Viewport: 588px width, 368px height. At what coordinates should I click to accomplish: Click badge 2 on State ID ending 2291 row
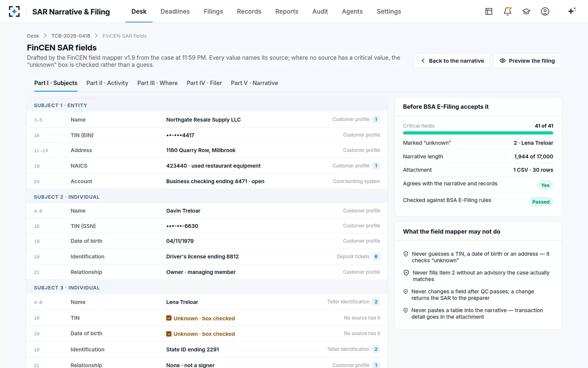click(376, 349)
